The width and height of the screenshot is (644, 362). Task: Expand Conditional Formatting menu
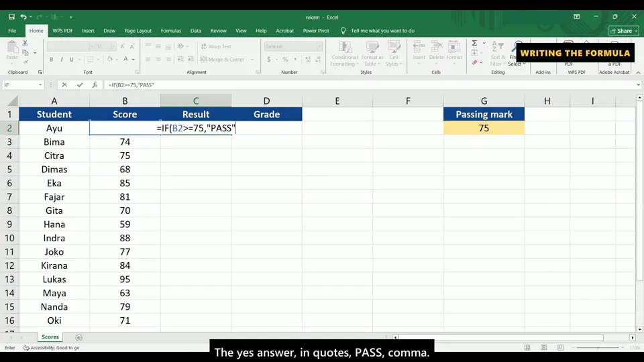click(x=345, y=54)
